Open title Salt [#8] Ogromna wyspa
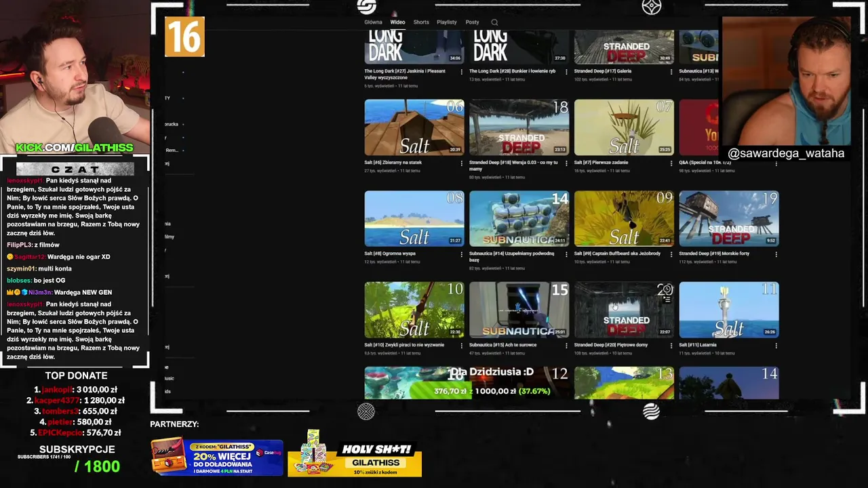The height and width of the screenshot is (488, 868). [x=389, y=253]
